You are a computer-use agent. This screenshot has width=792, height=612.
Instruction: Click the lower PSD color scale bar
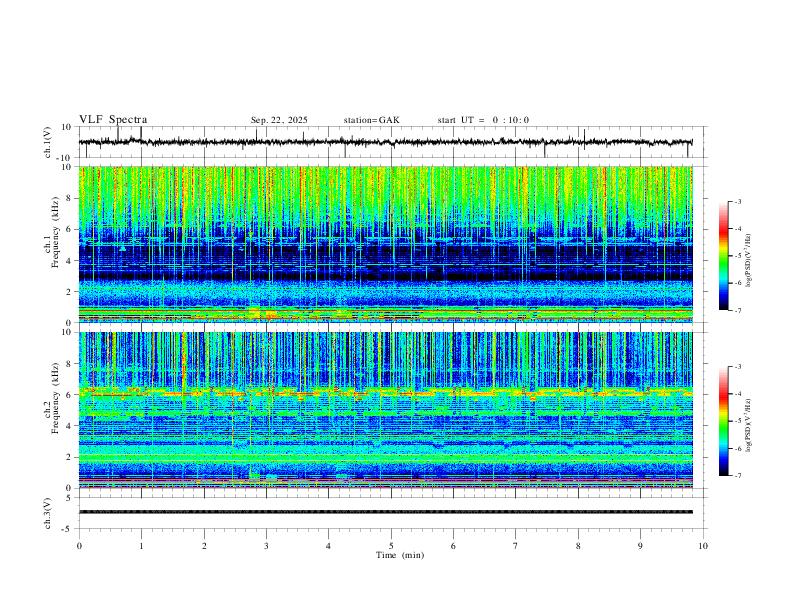724,421
